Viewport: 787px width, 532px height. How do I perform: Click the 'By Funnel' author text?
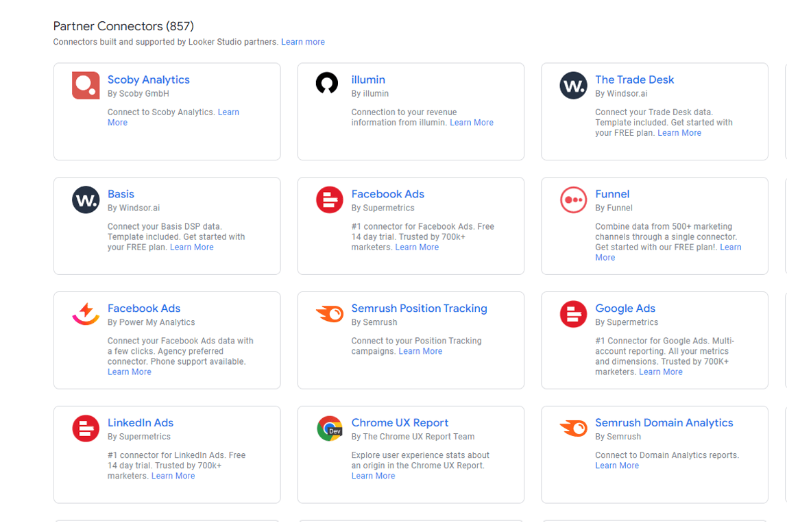(614, 208)
